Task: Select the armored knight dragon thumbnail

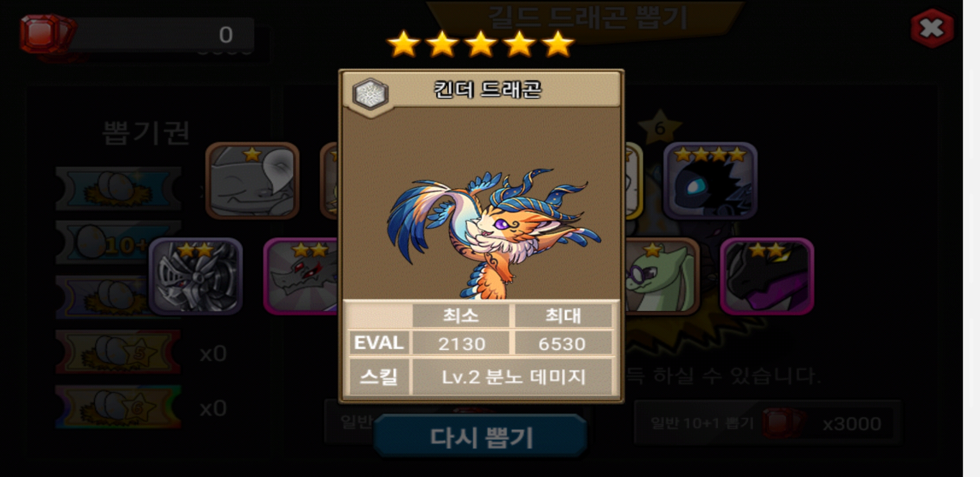Action: (x=195, y=276)
